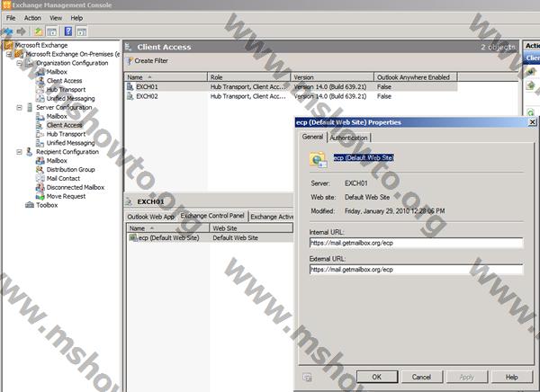Image resolution: width=540 pixels, height=392 pixels.
Task: Click the Internal URL input field
Action: pyautogui.click(x=416, y=243)
